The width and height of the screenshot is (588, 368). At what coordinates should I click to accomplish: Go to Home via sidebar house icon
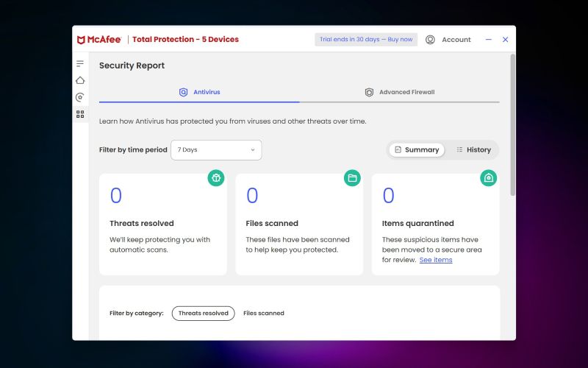point(80,80)
